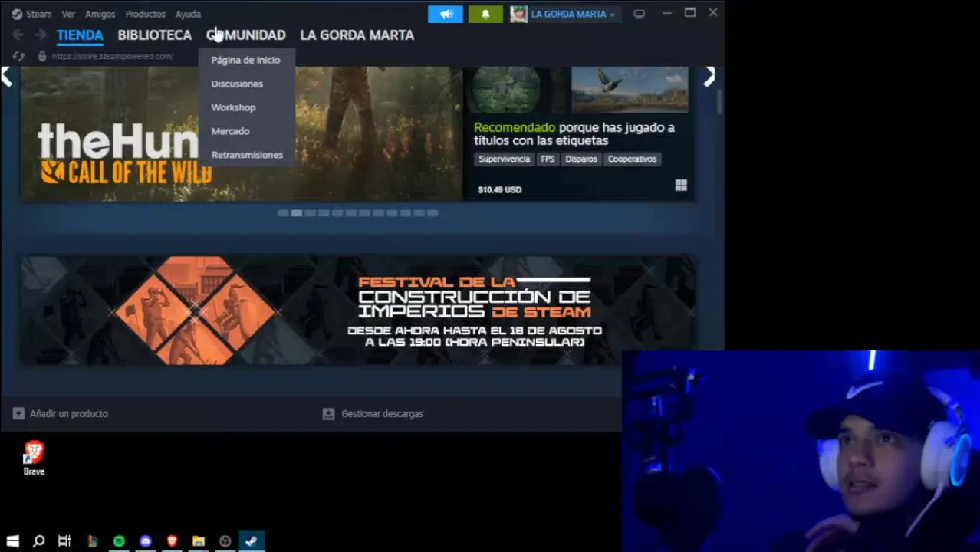Image resolution: width=980 pixels, height=552 pixels.
Task: Open the COMUNIDAD tab
Action: [x=245, y=35]
